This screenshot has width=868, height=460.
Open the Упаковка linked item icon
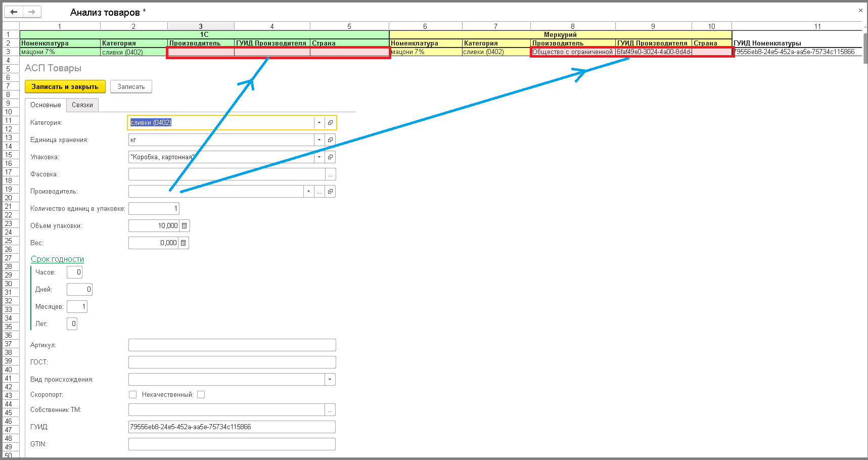coord(330,157)
